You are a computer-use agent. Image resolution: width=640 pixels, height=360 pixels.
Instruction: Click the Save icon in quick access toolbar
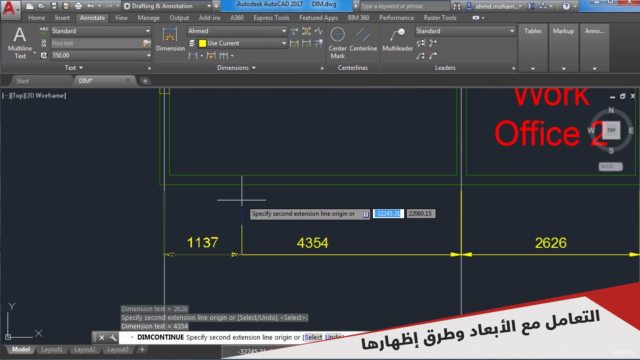pyautogui.click(x=54, y=6)
